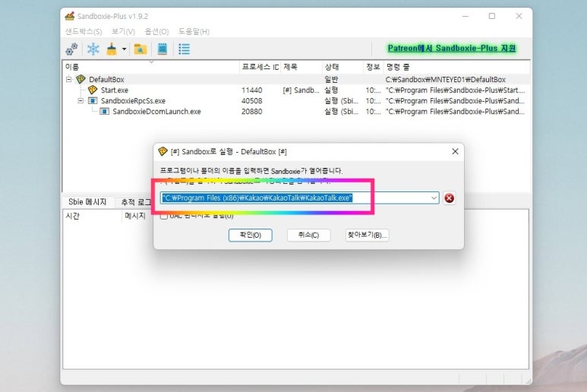This screenshot has width=587, height=392.
Task: Sort by the 제목 column header
Action: [301, 67]
